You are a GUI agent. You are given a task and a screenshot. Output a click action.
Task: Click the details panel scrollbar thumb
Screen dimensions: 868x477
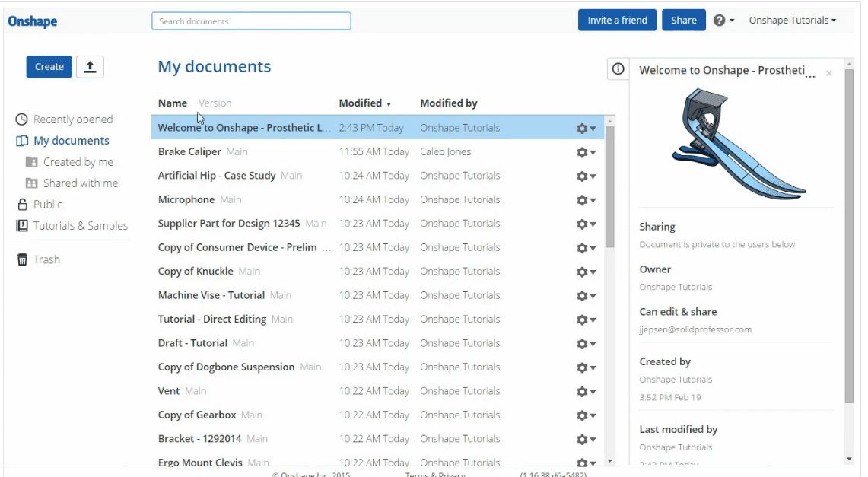pos(849,237)
